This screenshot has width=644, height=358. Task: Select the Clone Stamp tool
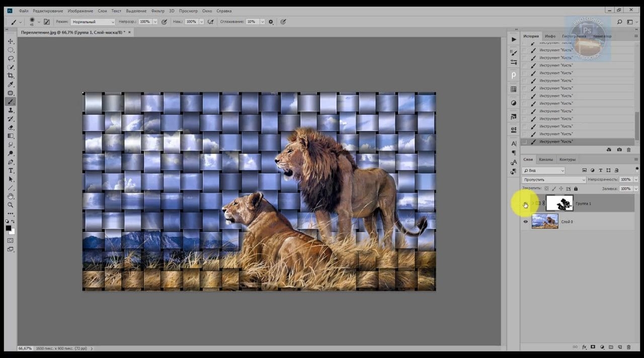click(11, 110)
